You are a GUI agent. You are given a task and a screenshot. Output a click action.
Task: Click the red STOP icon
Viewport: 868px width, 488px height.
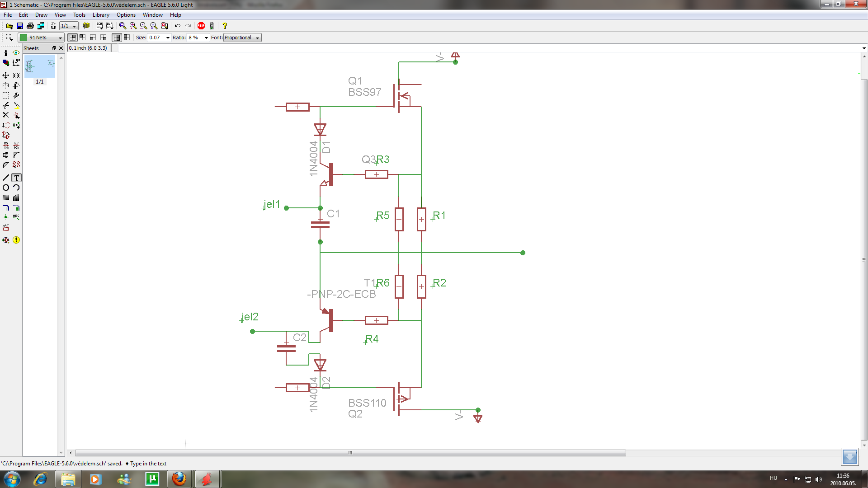(x=201, y=26)
